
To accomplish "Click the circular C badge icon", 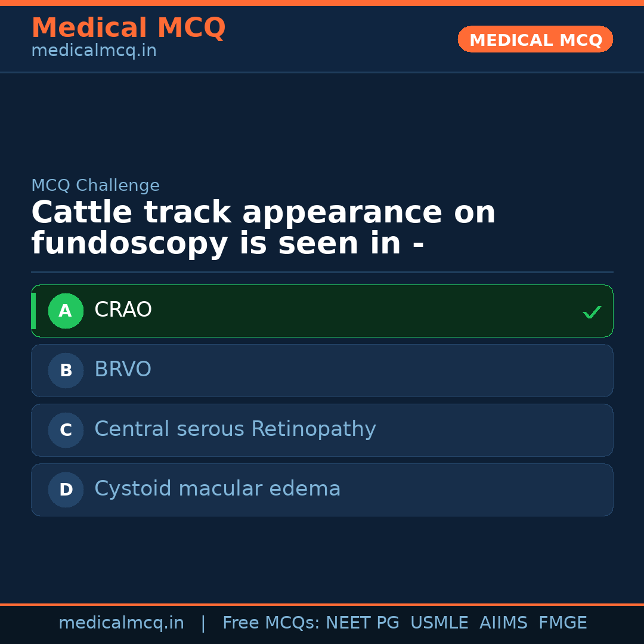I will (x=66, y=430).
